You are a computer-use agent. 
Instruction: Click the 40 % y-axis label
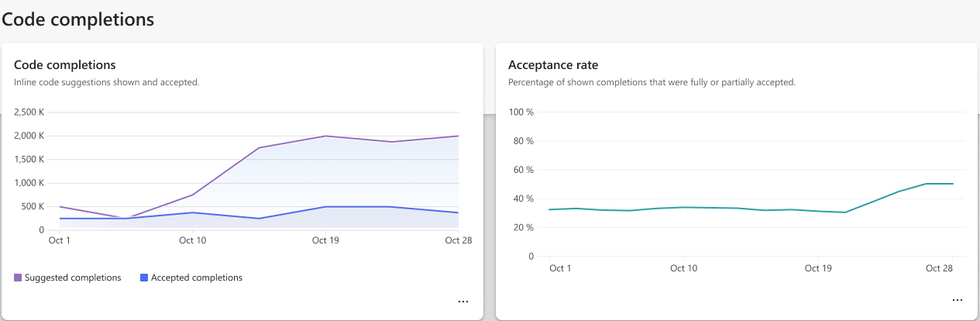pos(524,198)
